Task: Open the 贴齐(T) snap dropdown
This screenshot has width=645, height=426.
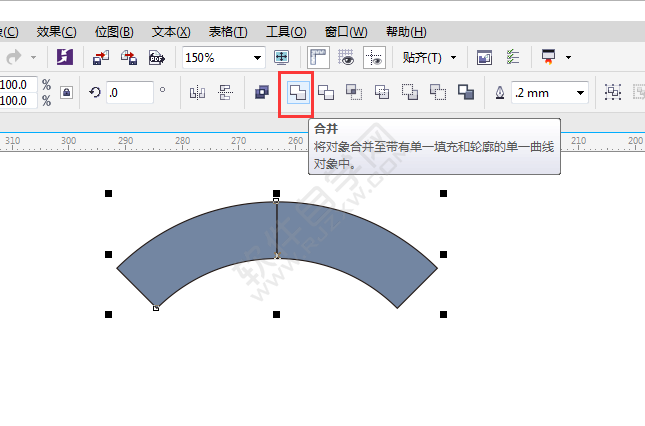Action: click(x=428, y=58)
